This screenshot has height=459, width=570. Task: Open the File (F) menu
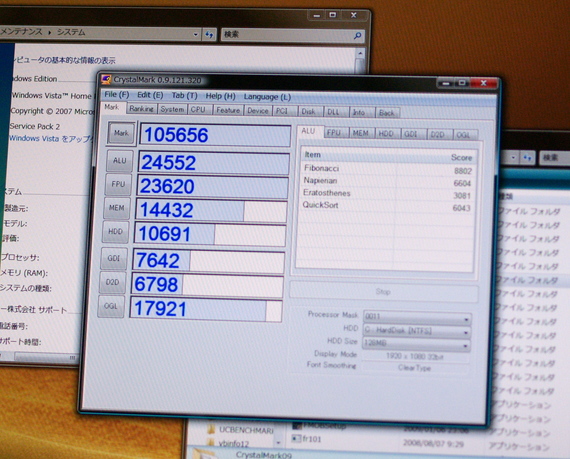(116, 94)
